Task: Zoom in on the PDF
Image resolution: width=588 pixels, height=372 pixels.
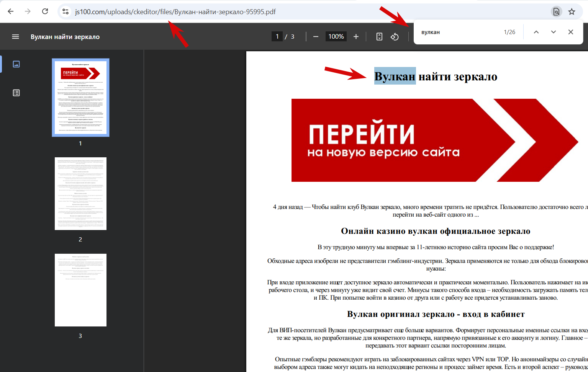Action: click(356, 36)
